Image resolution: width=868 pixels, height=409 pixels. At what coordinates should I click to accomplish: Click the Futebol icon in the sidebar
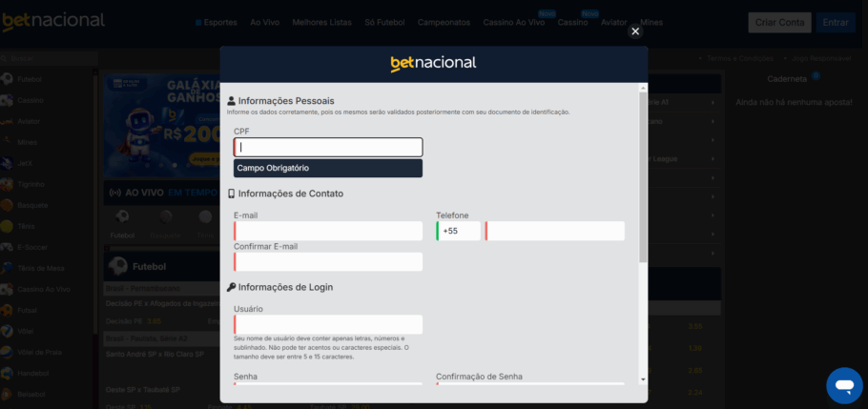(x=7, y=79)
